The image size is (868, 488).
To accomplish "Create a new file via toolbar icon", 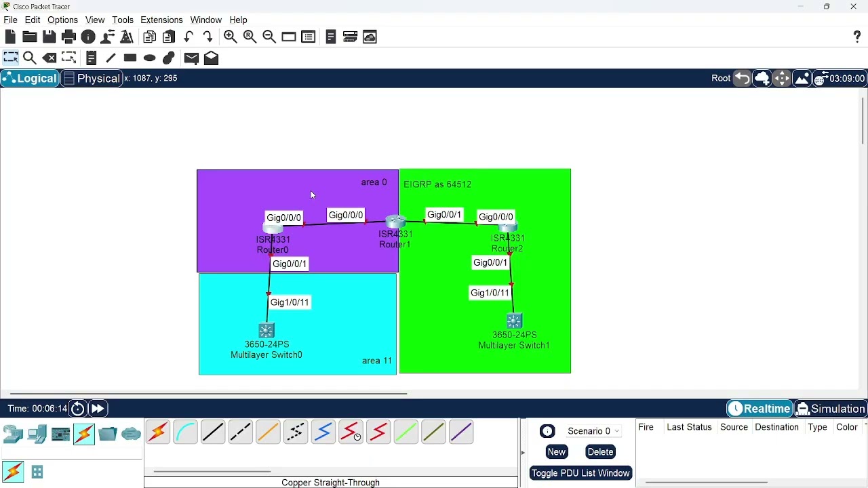I will (x=10, y=37).
